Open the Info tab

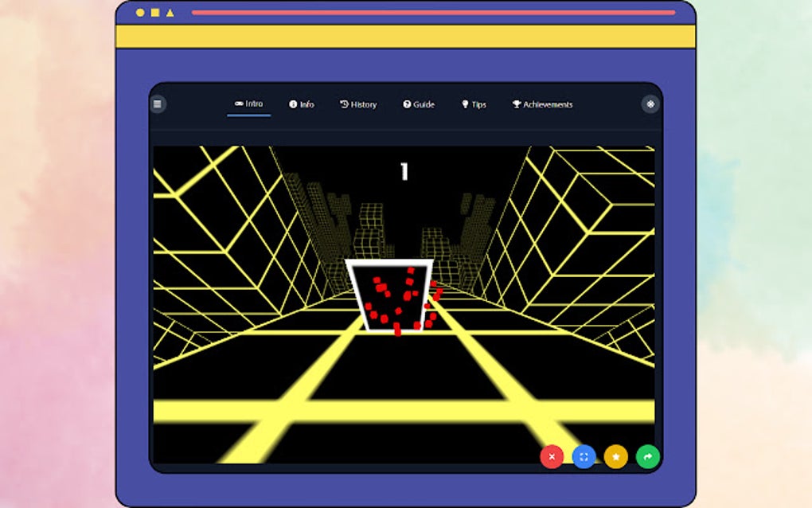[303, 104]
